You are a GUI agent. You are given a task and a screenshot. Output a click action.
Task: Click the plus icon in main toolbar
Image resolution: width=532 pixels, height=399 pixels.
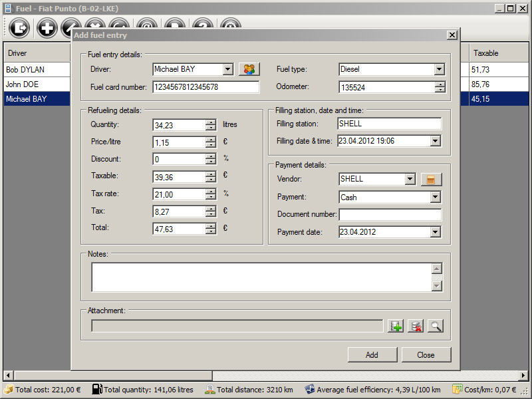[47, 28]
